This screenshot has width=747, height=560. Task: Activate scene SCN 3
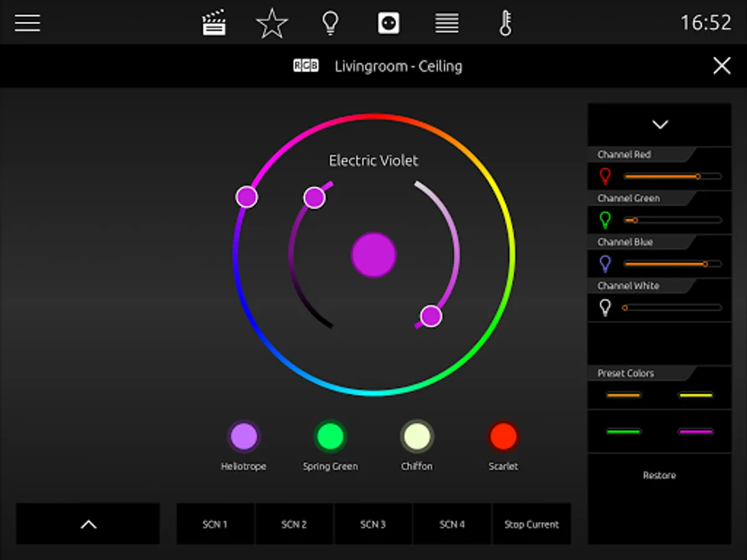point(374,524)
